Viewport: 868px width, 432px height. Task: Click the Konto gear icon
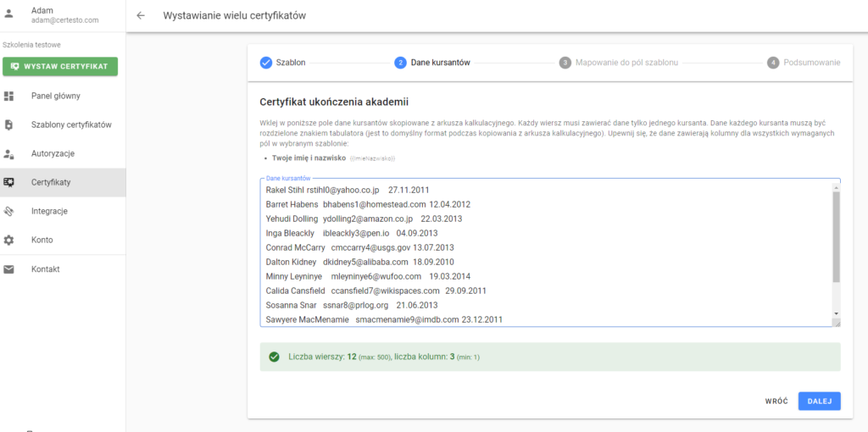click(8, 240)
